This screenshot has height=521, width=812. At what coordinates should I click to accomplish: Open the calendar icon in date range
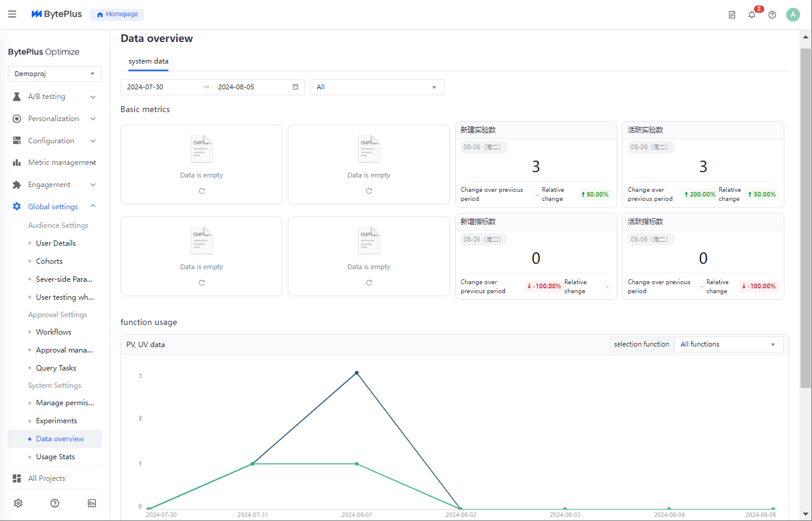tap(296, 87)
